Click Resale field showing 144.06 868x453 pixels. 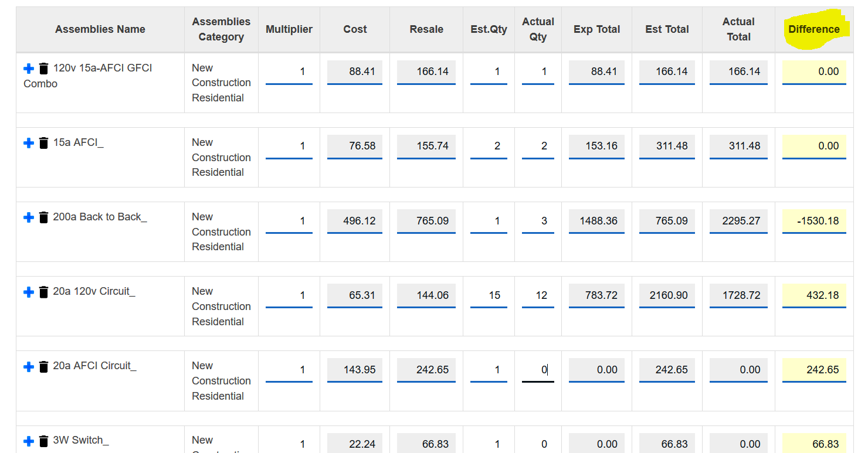coord(426,295)
